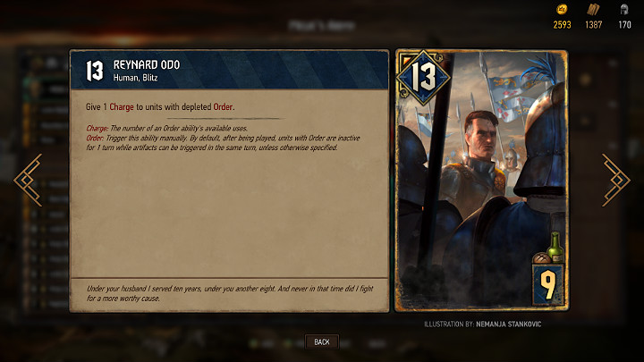Click the 170 meteorite powder amount

coord(624,25)
